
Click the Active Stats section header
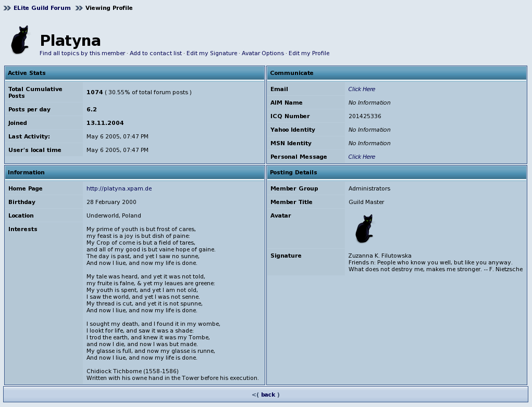[x=135, y=73]
